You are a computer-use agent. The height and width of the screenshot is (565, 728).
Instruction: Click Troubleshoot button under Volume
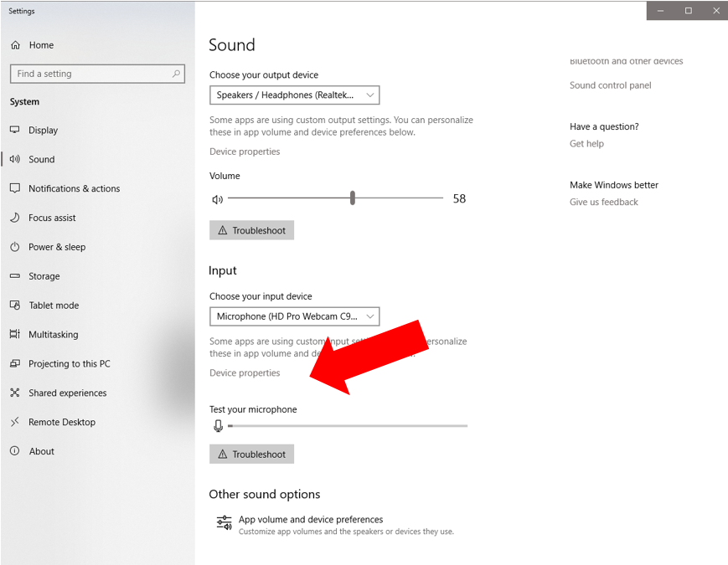[x=251, y=230]
